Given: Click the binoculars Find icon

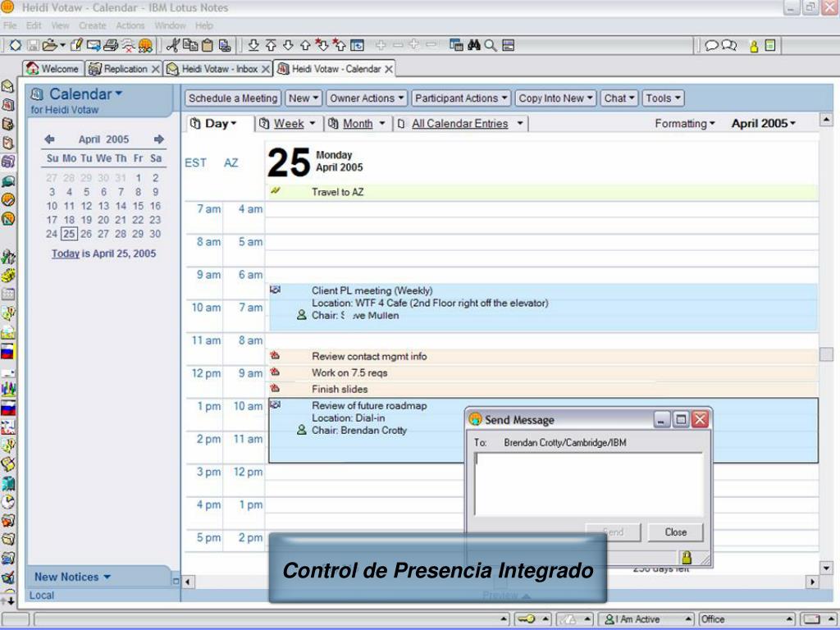Looking at the screenshot, I should click(473, 46).
